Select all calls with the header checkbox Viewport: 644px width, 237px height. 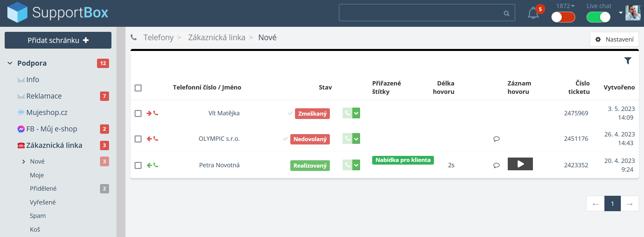click(x=138, y=88)
